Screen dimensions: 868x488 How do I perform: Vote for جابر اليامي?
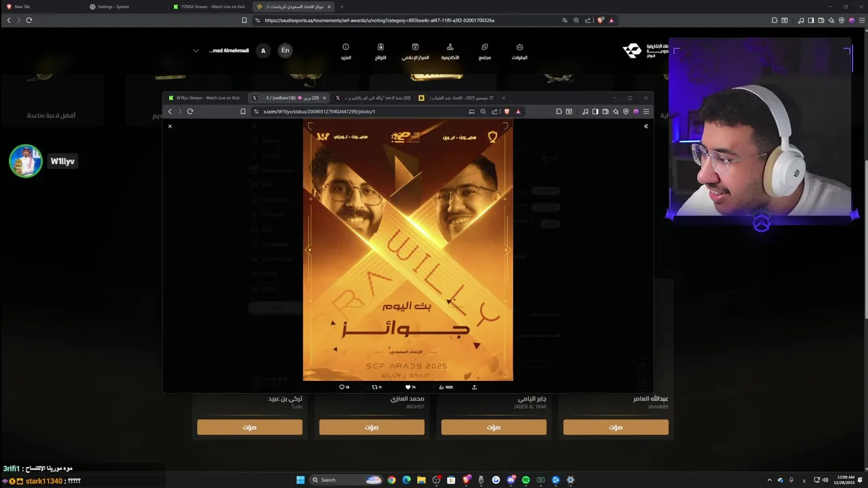point(494,427)
